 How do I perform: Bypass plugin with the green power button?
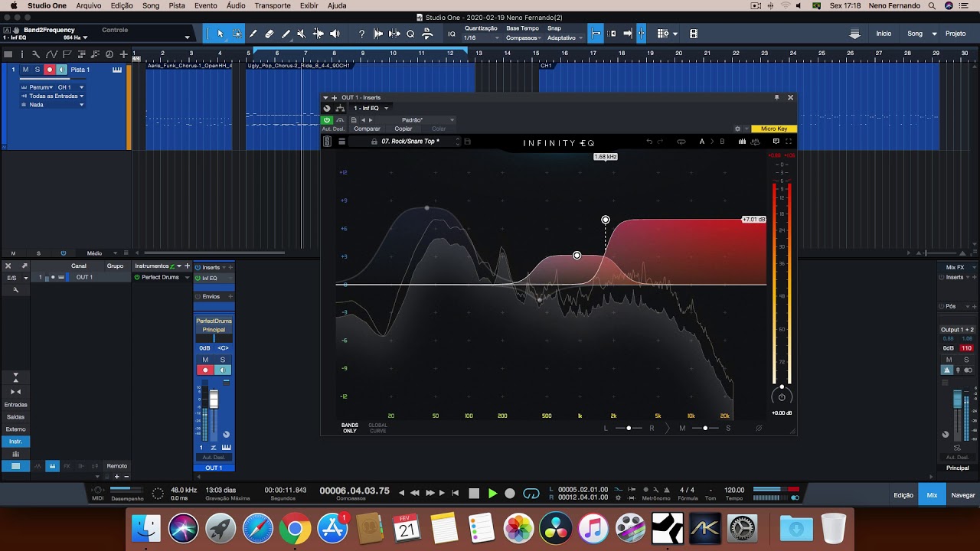tap(327, 120)
